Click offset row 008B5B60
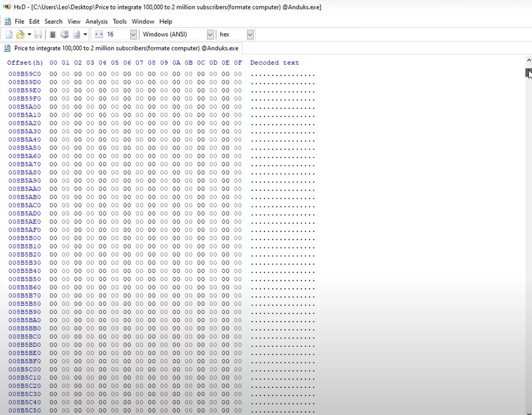The width and height of the screenshot is (532, 415). (x=24, y=287)
